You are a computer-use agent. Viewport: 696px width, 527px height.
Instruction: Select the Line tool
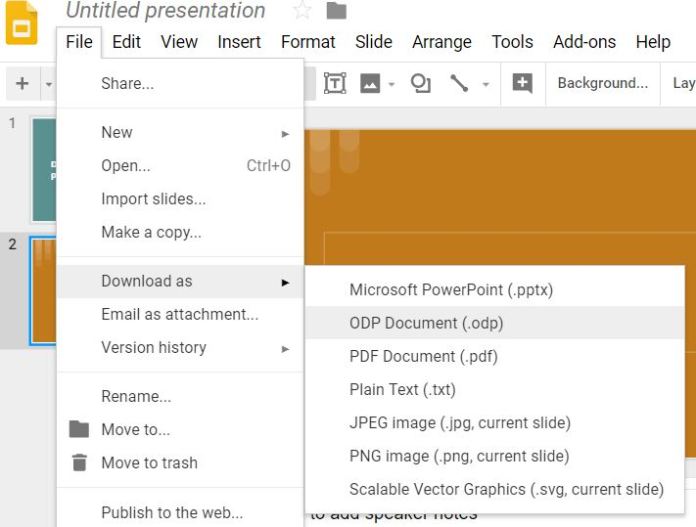point(459,83)
